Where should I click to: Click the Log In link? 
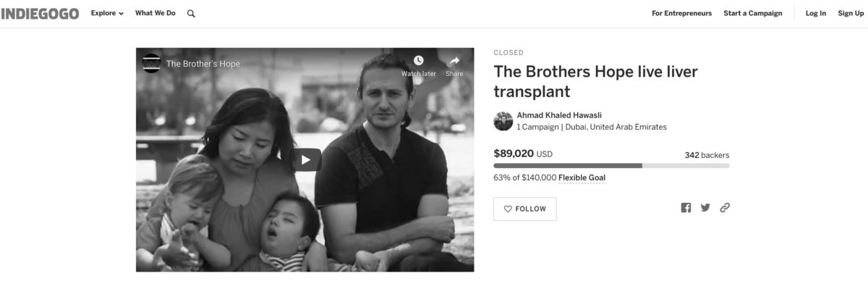coord(816,13)
